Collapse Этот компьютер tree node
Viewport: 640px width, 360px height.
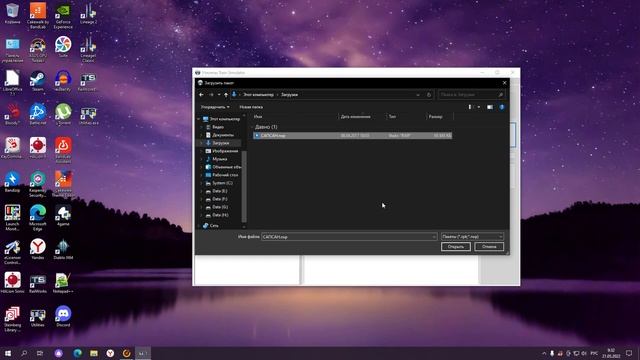click(199, 119)
